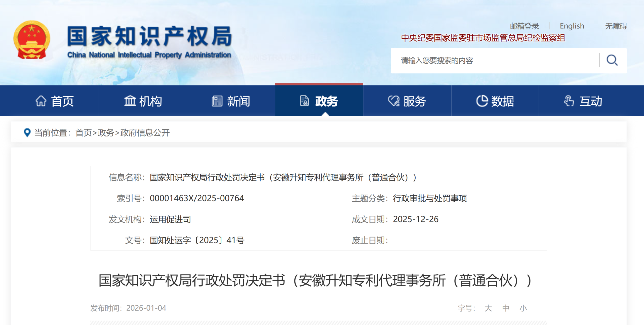The image size is (644, 325).
Task: Click the document icon beside 政务
Action: (x=304, y=101)
